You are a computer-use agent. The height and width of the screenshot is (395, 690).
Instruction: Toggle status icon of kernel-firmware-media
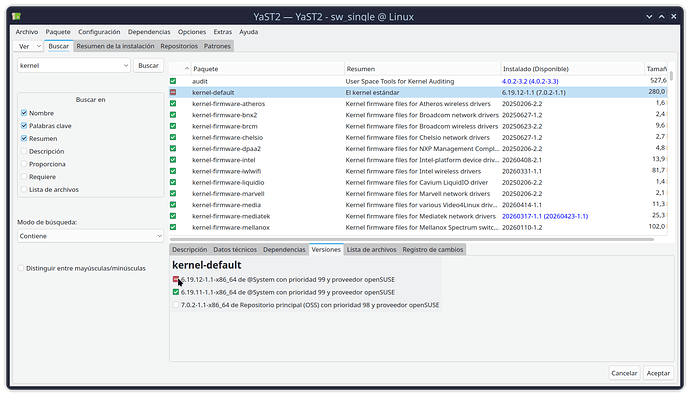(x=173, y=205)
